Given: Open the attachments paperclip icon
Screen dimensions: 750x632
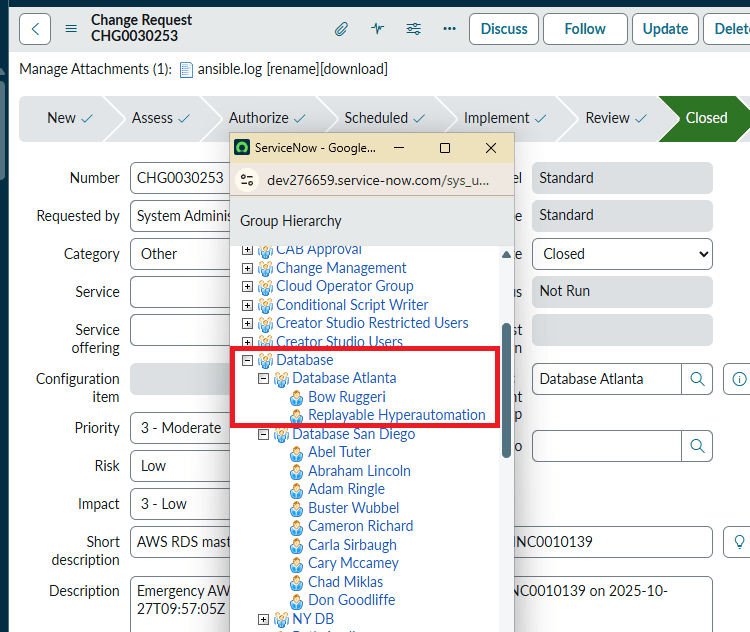Looking at the screenshot, I should (341, 29).
